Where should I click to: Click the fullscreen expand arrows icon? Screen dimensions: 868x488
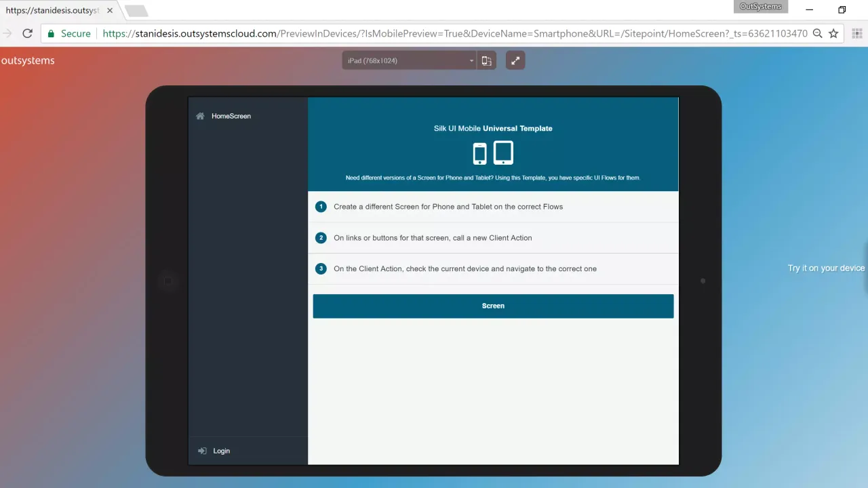tap(515, 60)
